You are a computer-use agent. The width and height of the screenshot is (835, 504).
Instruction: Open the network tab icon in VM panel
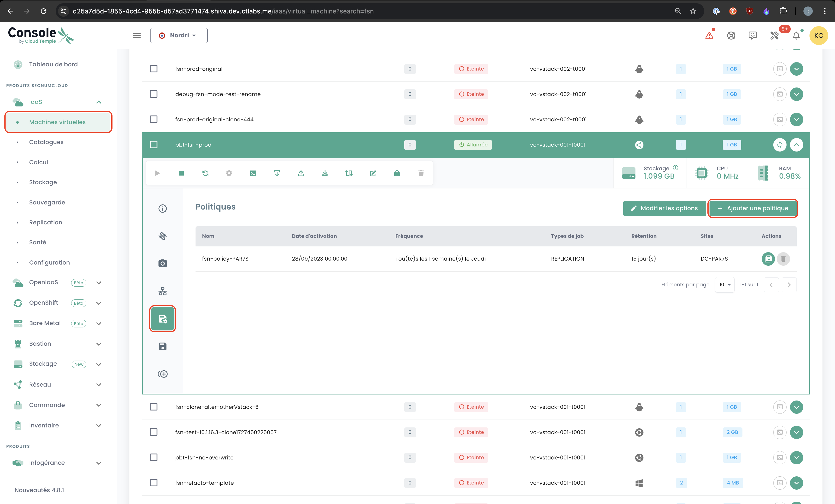(x=163, y=291)
